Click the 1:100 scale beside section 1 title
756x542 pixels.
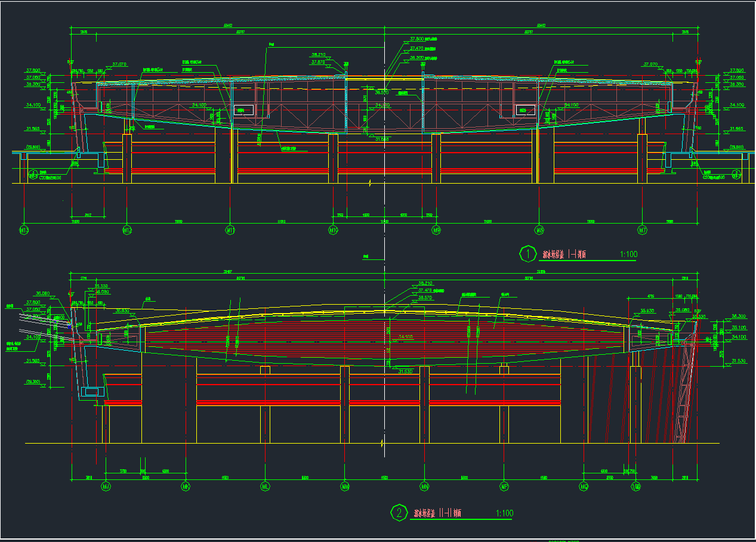pyautogui.click(x=628, y=255)
